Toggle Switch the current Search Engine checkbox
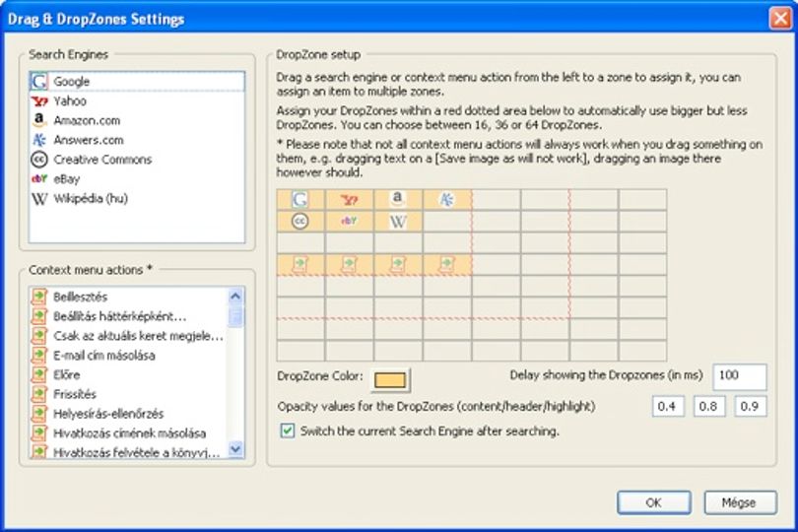The width and height of the screenshot is (798, 532). click(x=288, y=431)
